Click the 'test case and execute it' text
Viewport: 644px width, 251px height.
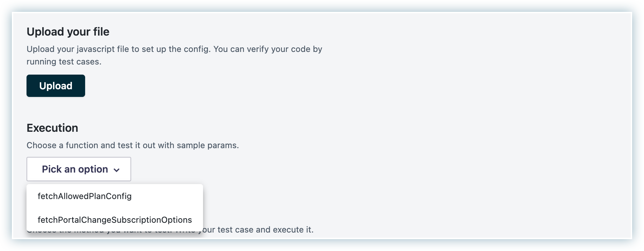[x=265, y=230]
